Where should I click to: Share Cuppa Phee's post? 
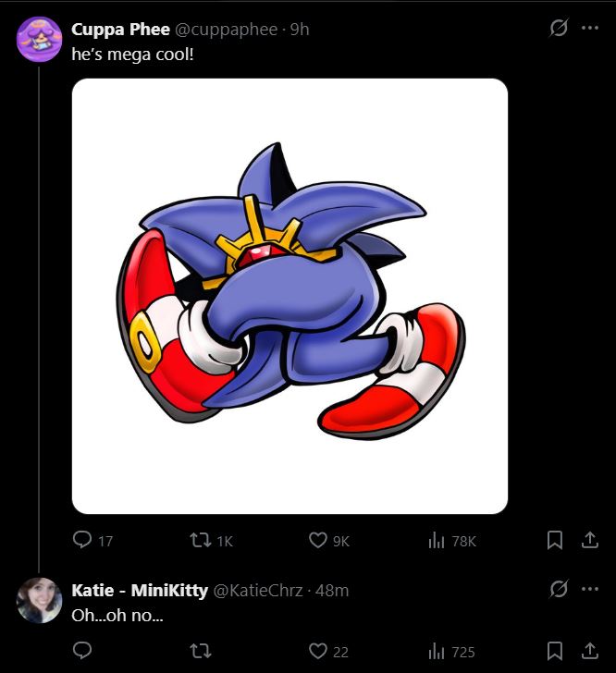coord(590,541)
